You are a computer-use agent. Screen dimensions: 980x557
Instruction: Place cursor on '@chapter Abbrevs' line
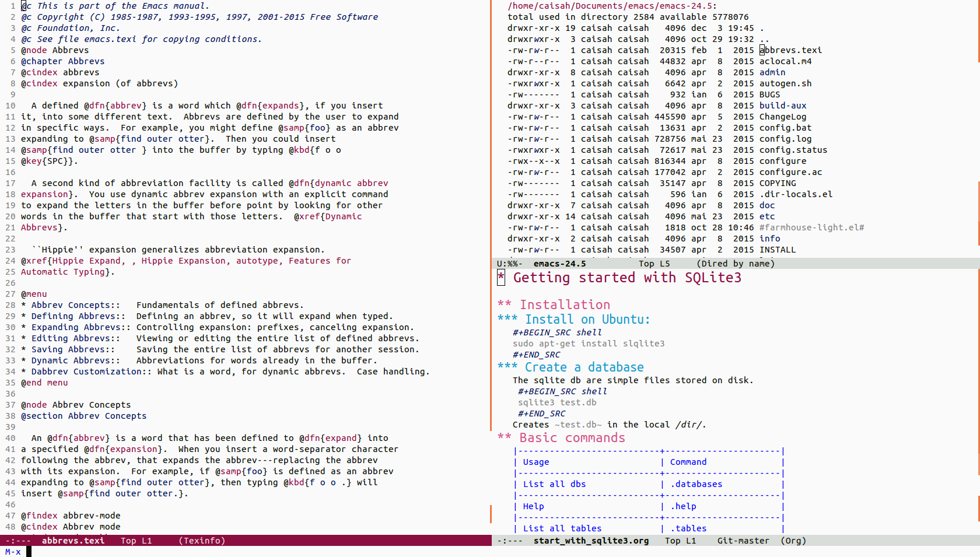(x=63, y=61)
